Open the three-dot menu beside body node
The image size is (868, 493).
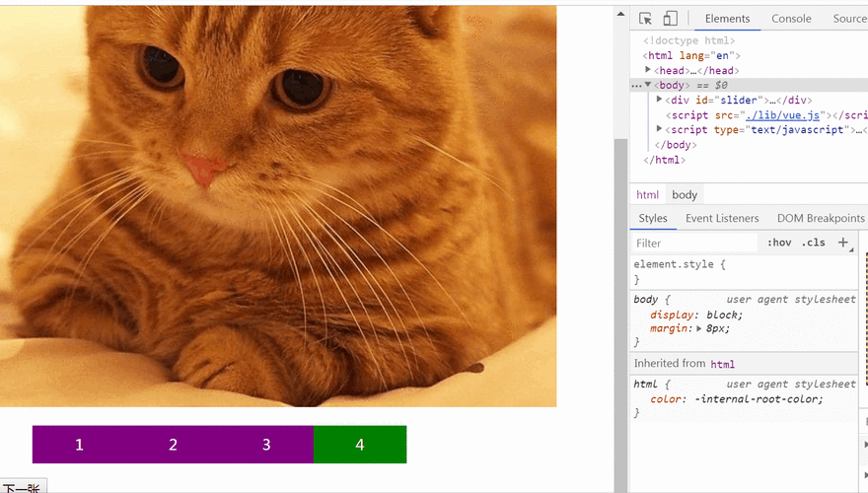(x=636, y=85)
